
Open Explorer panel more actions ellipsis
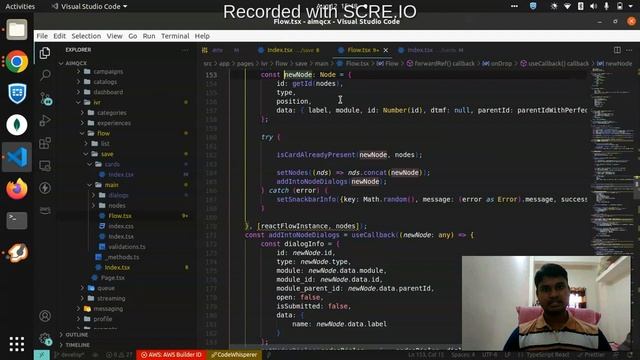185,50
